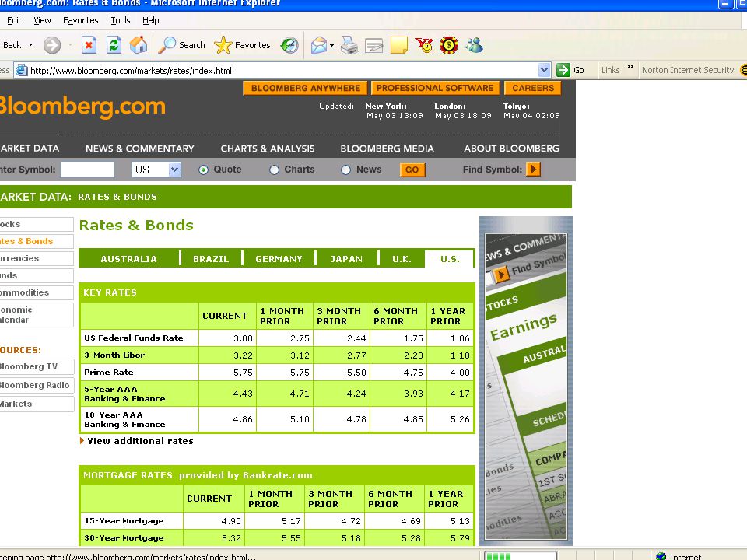Click the yellow sticky note icon
This screenshot has width=747, height=560.
click(x=398, y=45)
